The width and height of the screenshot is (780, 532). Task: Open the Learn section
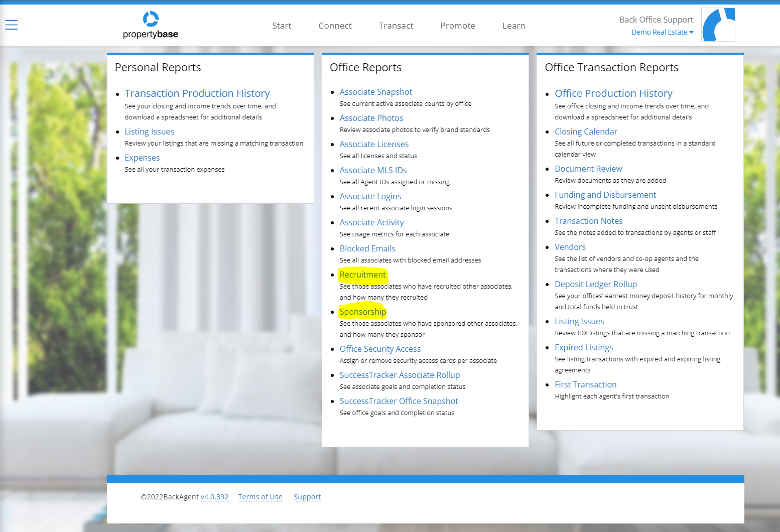coord(513,25)
